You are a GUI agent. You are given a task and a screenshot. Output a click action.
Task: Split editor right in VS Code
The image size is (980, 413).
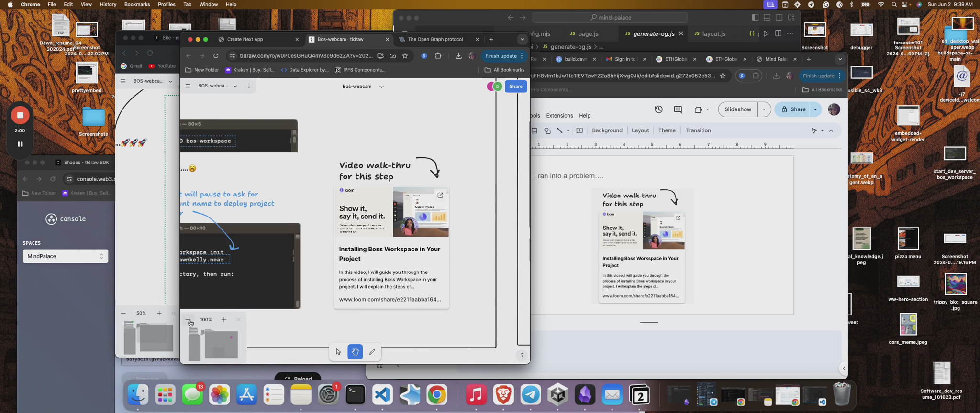pyautogui.click(x=778, y=33)
